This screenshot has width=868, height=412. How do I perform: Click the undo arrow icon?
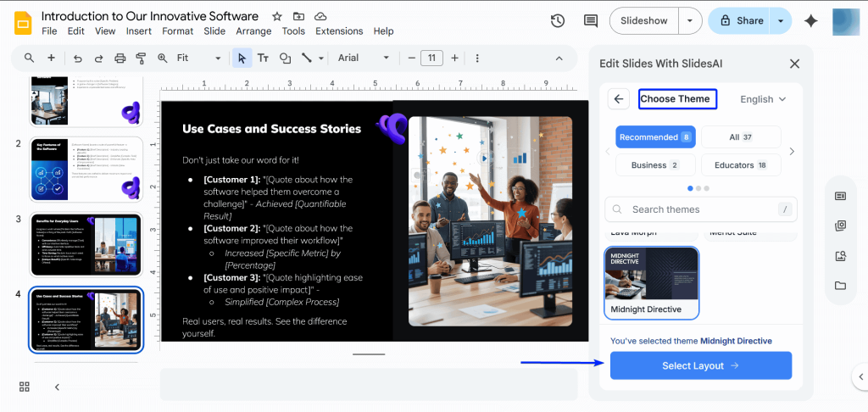(78, 58)
